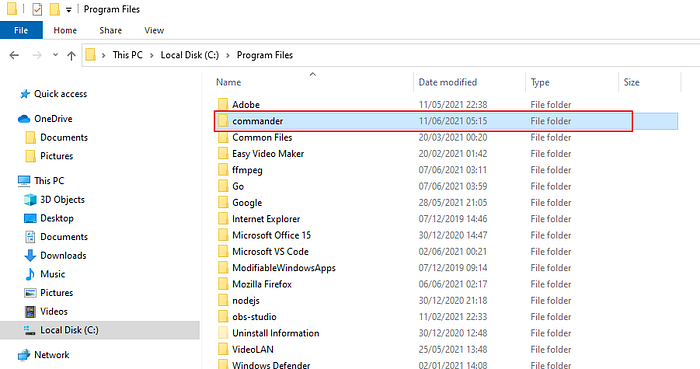Image resolution: width=700 pixels, height=369 pixels.
Task: Click Local Disk (C:) in the address bar
Action: click(190, 55)
